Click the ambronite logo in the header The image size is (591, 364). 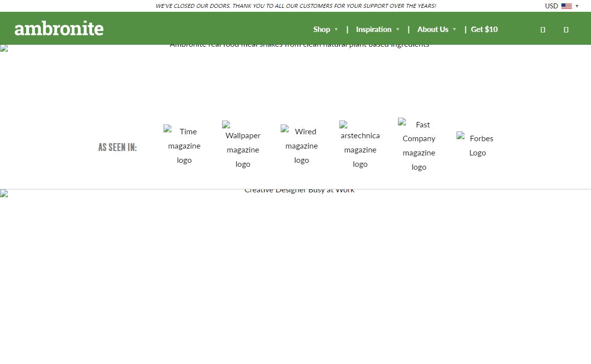(x=59, y=29)
